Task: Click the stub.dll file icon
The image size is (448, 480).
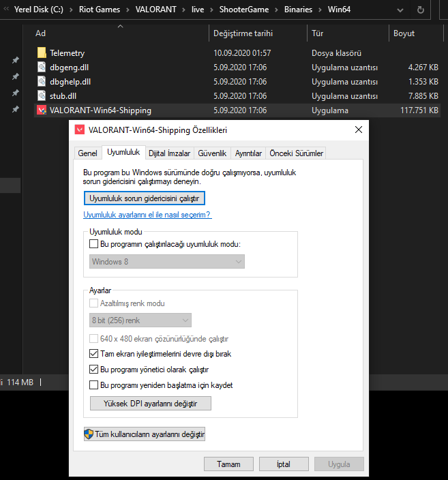Action: [42, 96]
